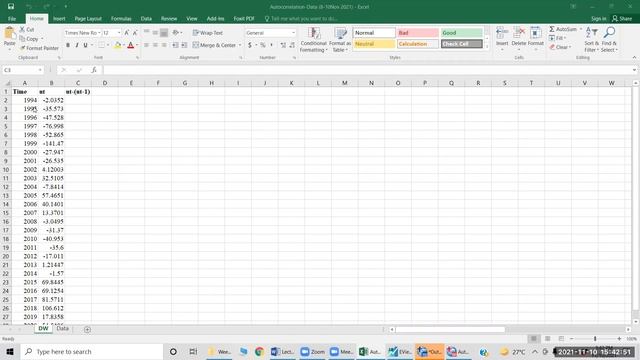Align text left

click(146, 45)
